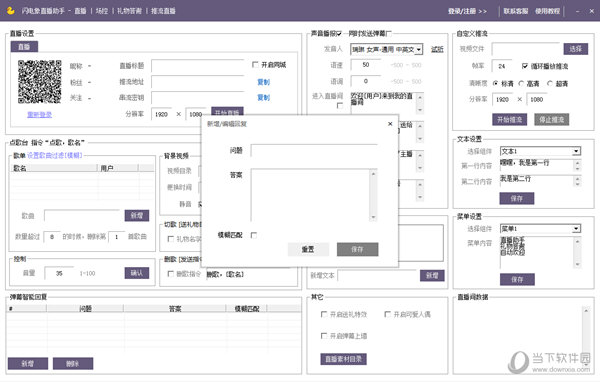Screen dimensions: 600x382
Task: Click the 直播间数据 panel up scroll arrow
Action: tap(586, 310)
